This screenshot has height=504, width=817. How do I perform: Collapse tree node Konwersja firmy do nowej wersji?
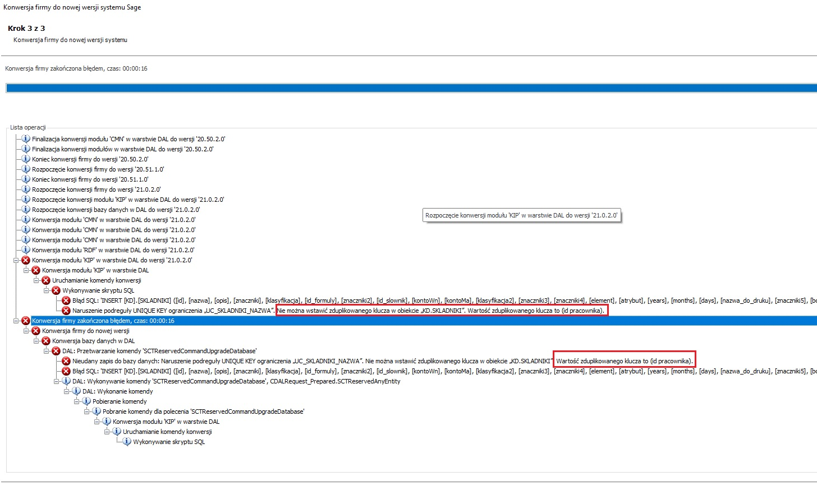point(26,331)
